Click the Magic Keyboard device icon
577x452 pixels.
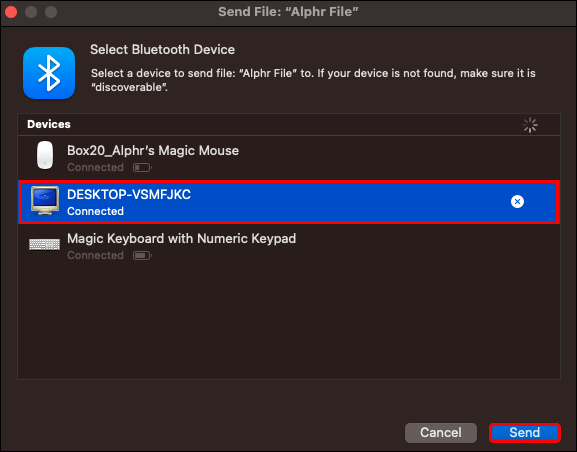click(45, 244)
